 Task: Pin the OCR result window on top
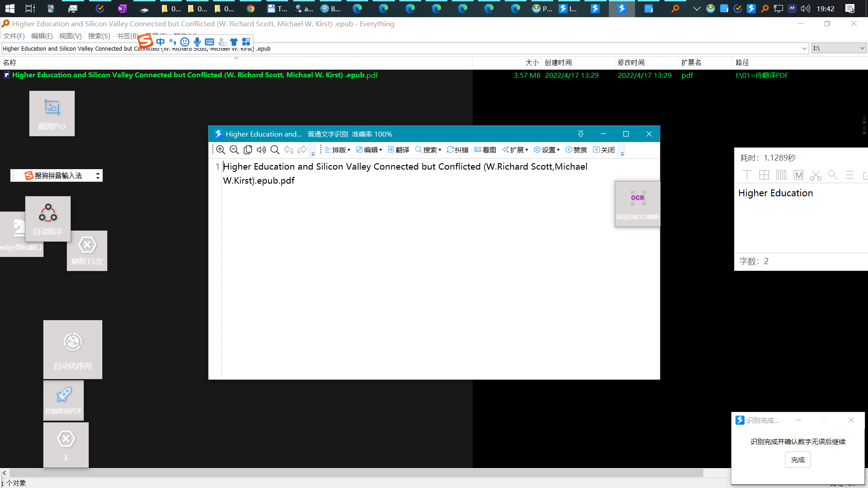(581, 134)
